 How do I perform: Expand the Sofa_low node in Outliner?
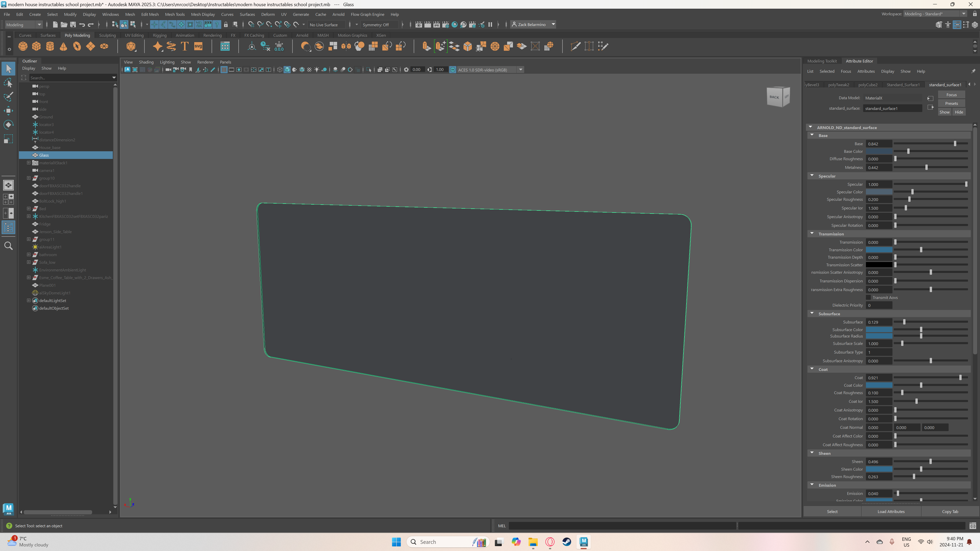29,262
